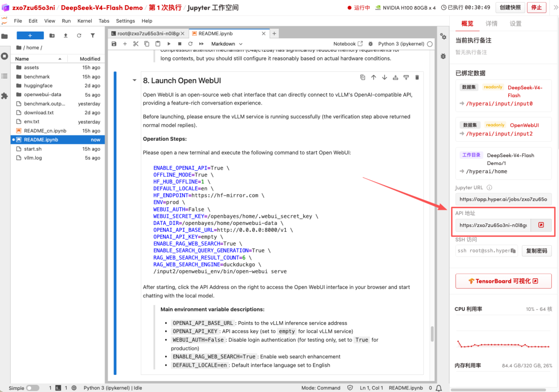Duplicate the cell with the copy cell icon
The image size is (559, 392).
tap(362, 77)
